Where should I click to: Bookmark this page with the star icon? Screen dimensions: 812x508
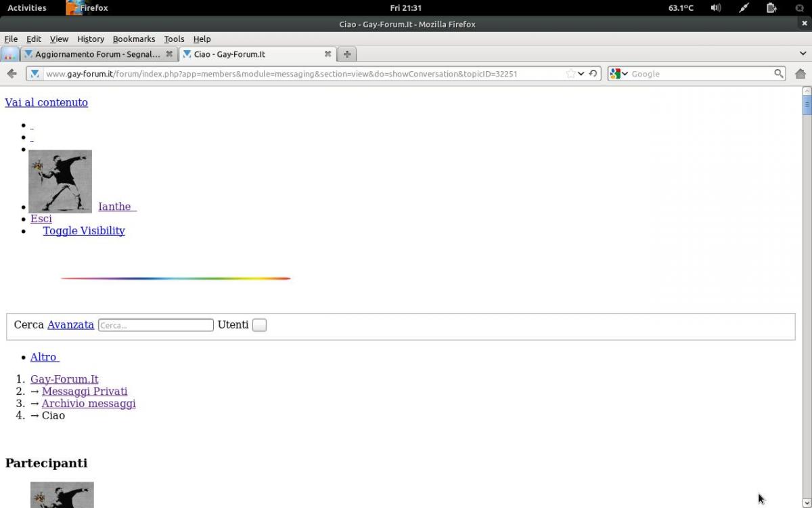(x=570, y=74)
